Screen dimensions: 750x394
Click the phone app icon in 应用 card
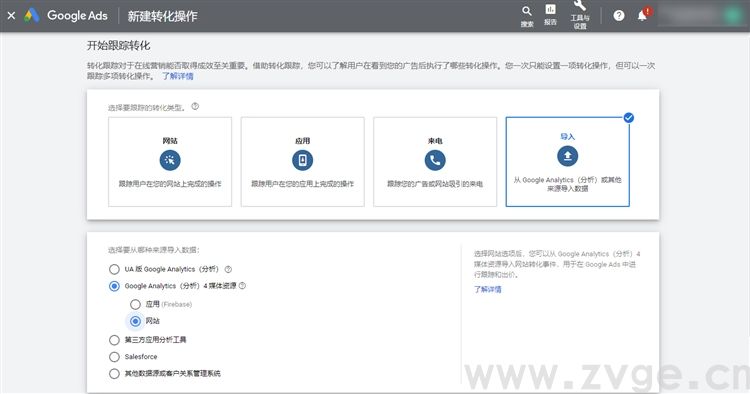click(302, 160)
